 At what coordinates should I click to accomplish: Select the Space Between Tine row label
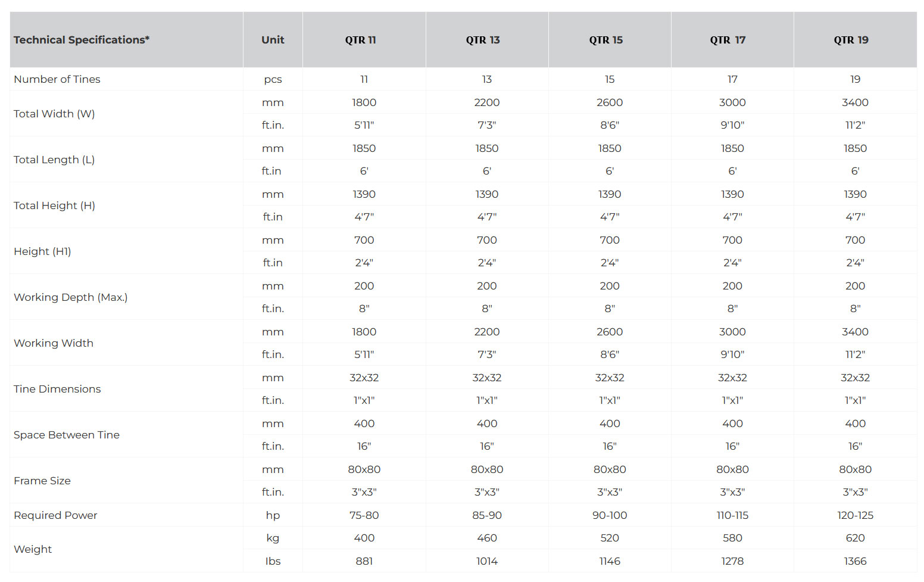(x=67, y=435)
